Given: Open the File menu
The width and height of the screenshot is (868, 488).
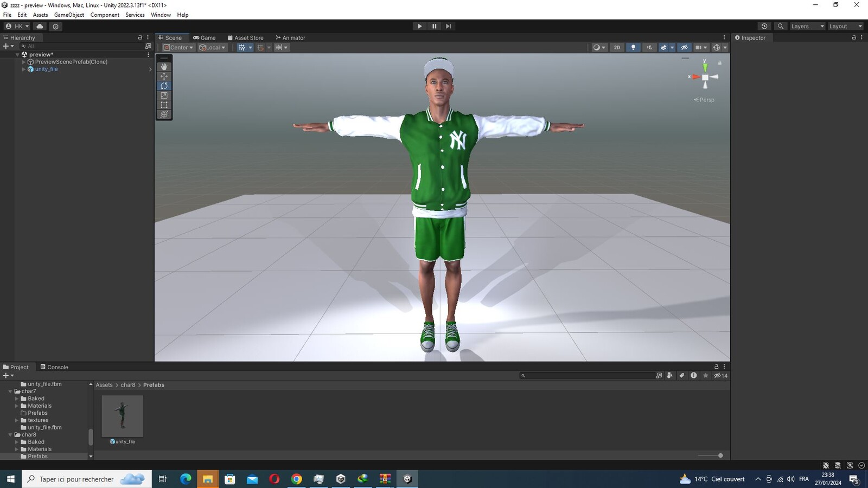Looking at the screenshot, I should pyautogui.click(x=7, y=15).
